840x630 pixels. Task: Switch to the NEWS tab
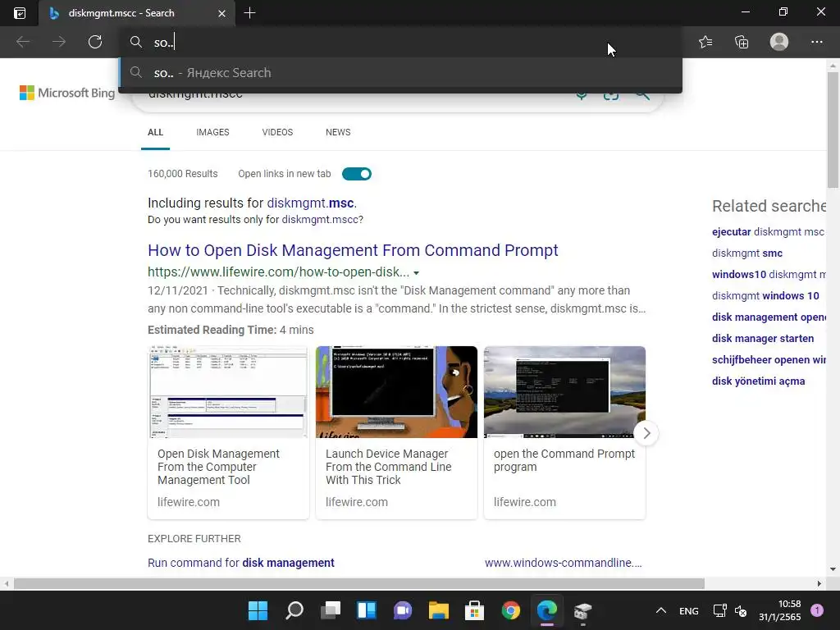coord(338,132)
